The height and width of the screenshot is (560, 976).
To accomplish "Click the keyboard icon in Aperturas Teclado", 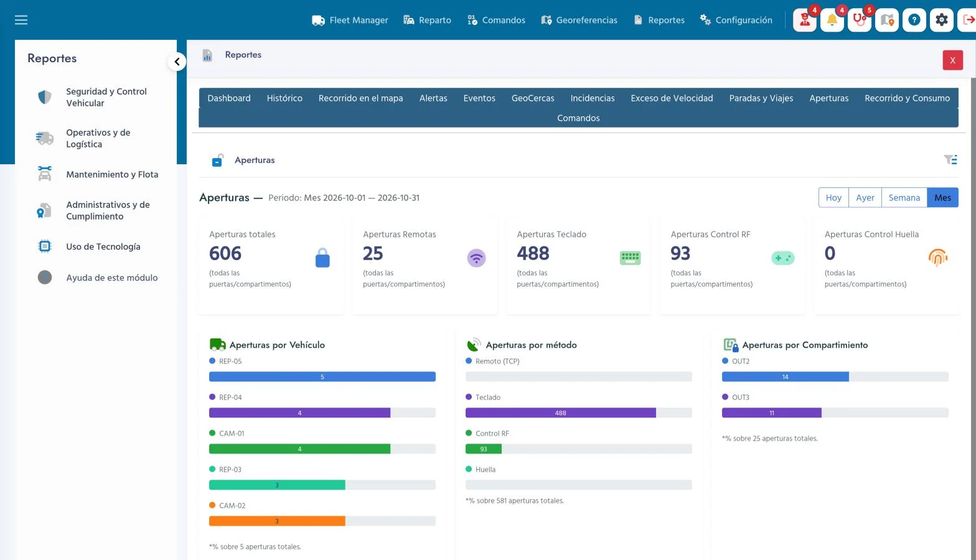I will pyautogui.click(x=630, y=258).
